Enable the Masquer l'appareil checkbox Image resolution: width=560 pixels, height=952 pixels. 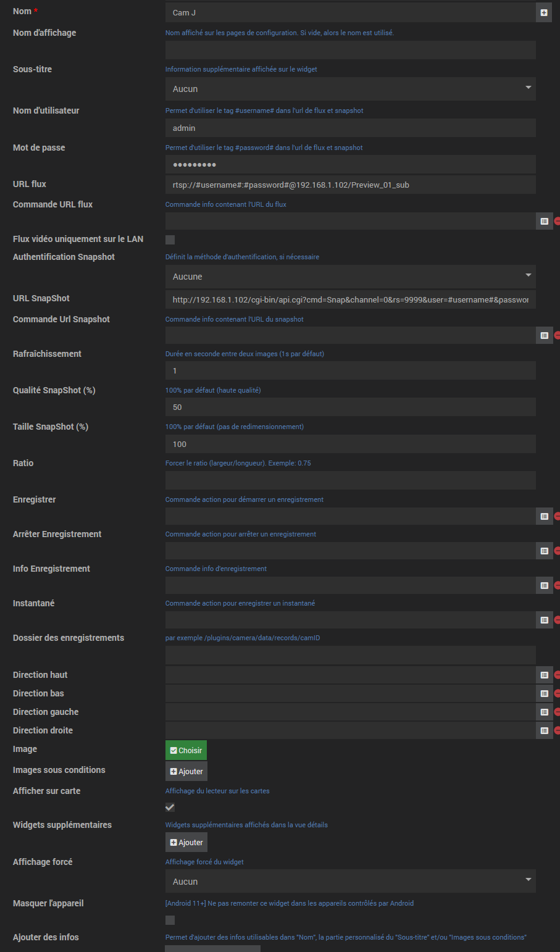coord(170,920)
